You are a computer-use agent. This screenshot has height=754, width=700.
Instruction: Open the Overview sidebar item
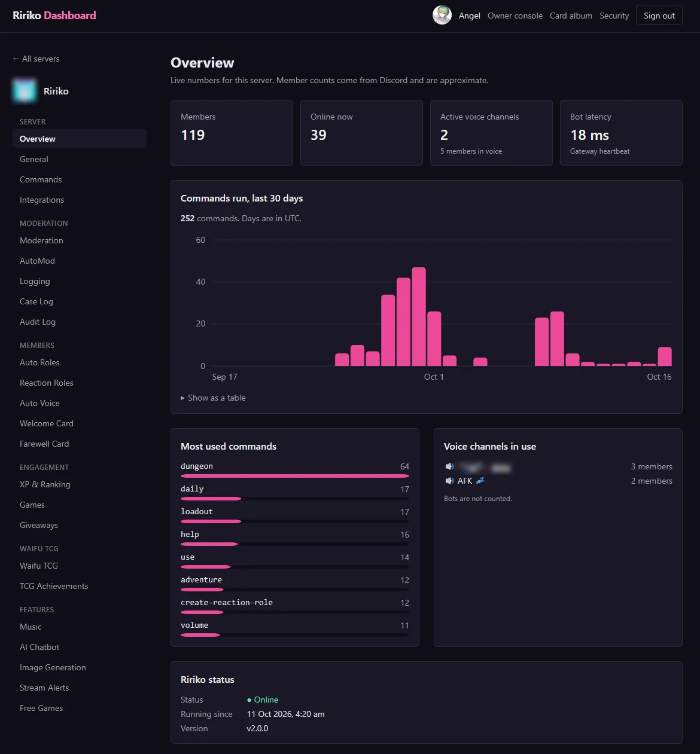[x=79, y=139]
